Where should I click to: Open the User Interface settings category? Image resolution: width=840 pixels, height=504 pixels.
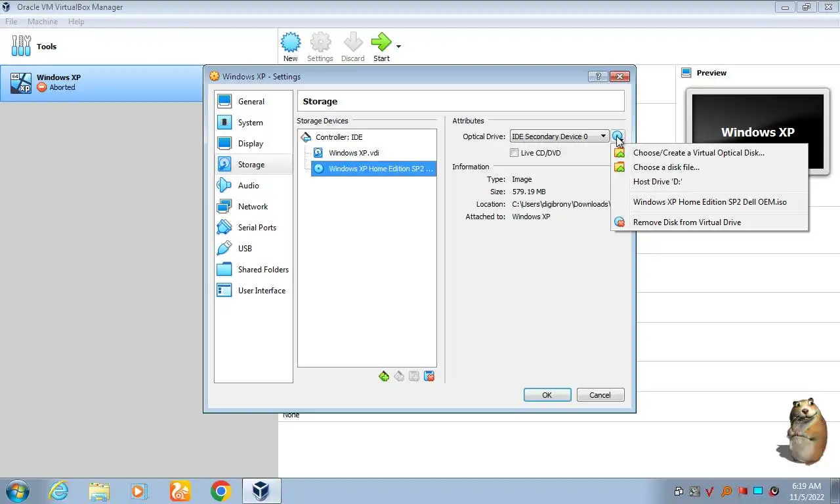[x=253, y=290]
